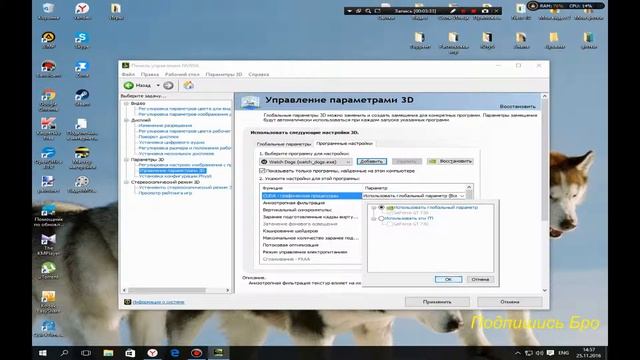Click NVIDIA logo in window title bar
The image size is (640, 360).
[x=126, y=65]
